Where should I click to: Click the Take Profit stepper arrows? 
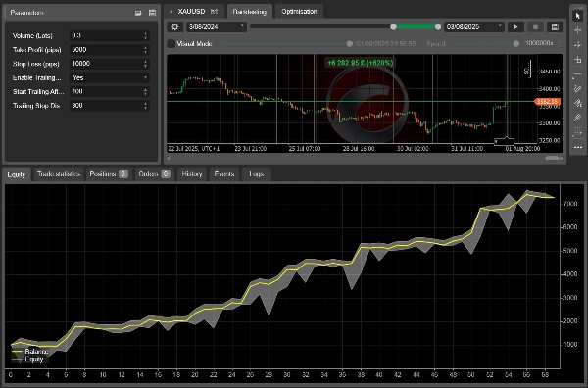coord(145,50)
